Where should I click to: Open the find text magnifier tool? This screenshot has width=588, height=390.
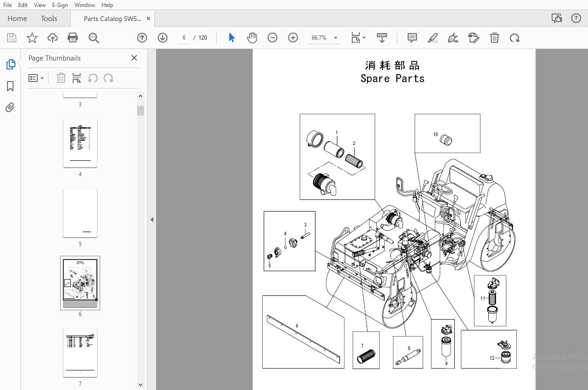(x=94, y=38)
